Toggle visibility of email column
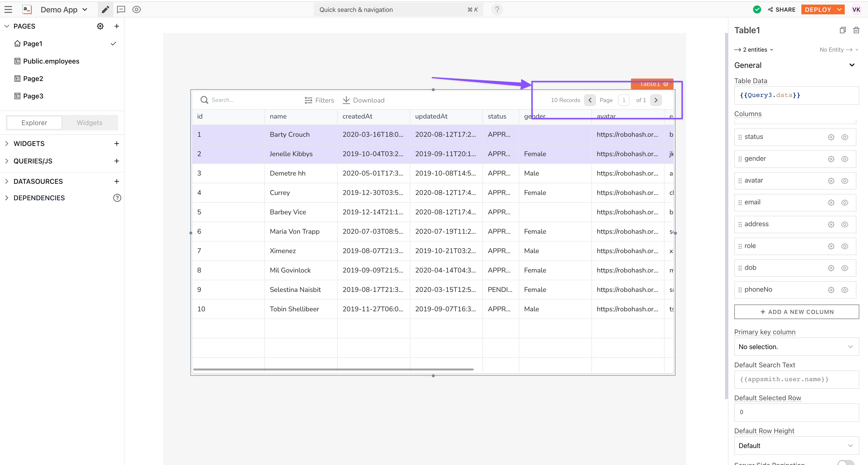868x465 pixels. tap(845, 203)
